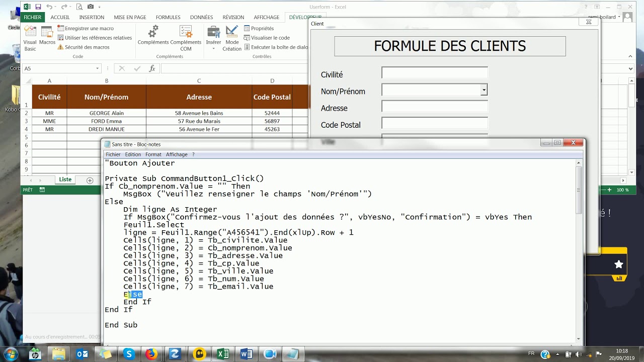Image resolution: width=644 pixels, height=362 pixels.
Task: Select the cell containing 45263
Action: [272, 129]
